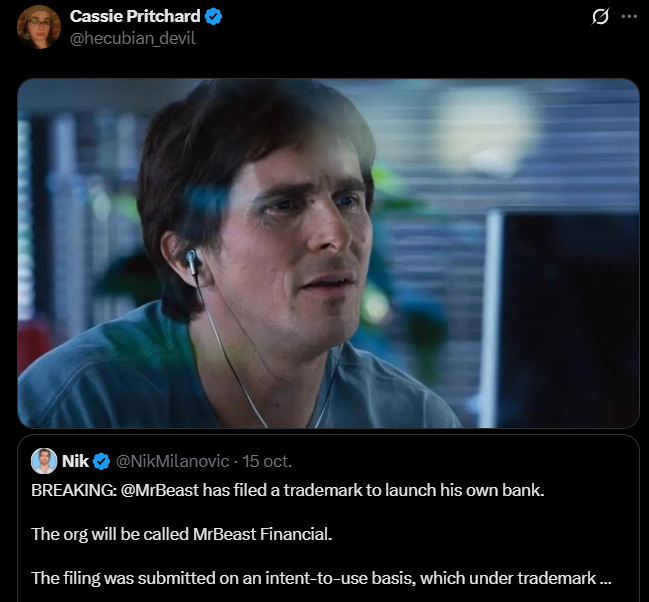Open the three-dot more options menu
The image size is (649, 602).
(629, 16)
